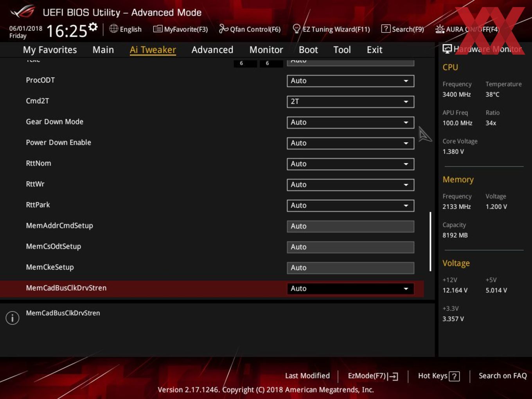Click the Core Voltage 1.380 V value
Screen dimensions: 532x399
pos(453,151)
